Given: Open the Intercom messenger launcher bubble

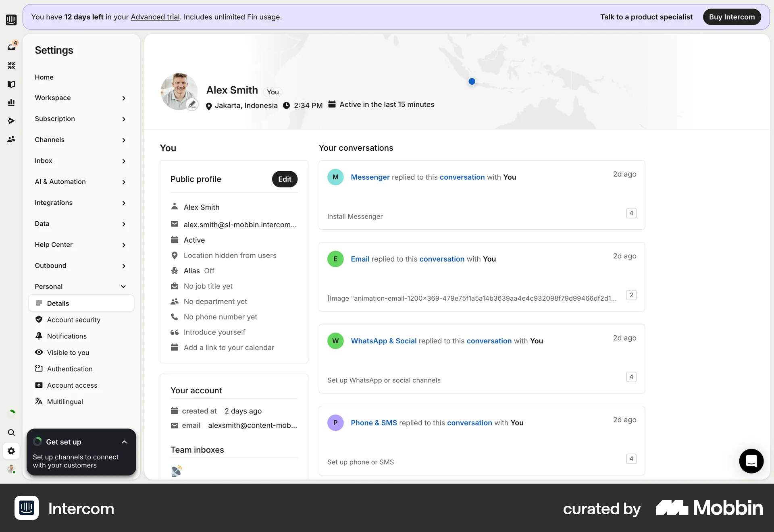Looking at the screenshot, I should 751,461.
